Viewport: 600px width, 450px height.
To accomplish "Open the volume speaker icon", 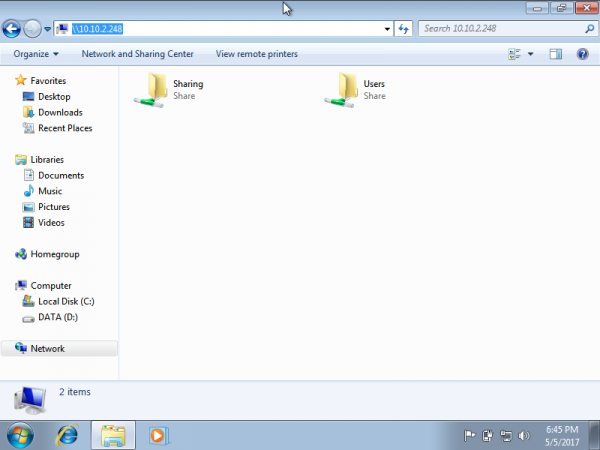I will [x=524, y=435].
